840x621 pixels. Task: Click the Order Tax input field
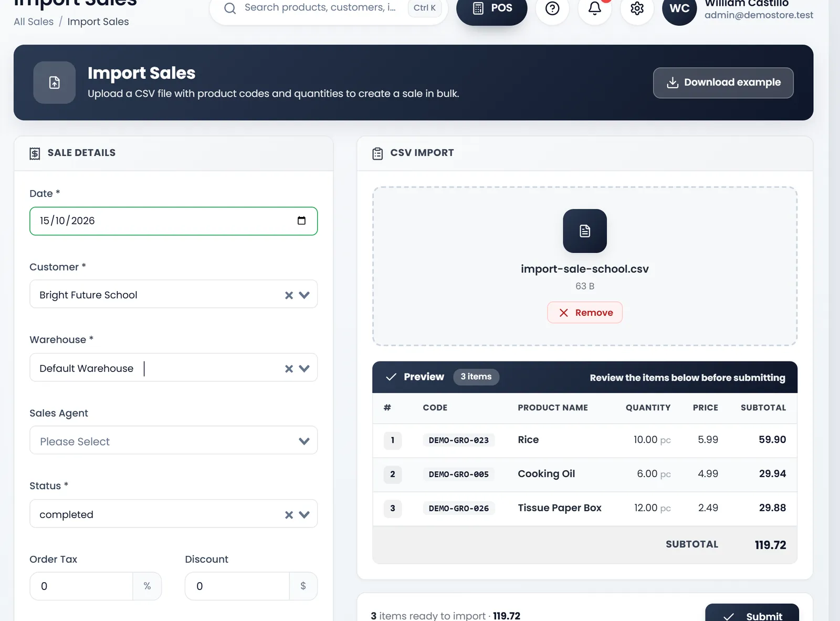tap(81, 586)
